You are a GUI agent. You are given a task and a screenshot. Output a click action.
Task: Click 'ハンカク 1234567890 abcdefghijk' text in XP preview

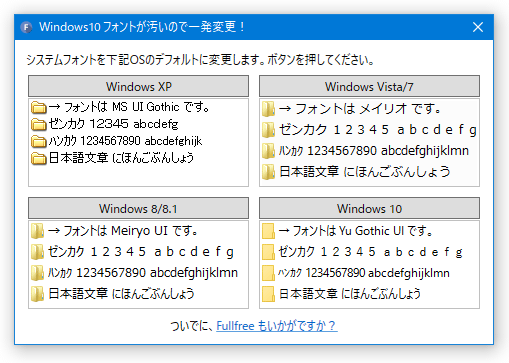point(125,141)
